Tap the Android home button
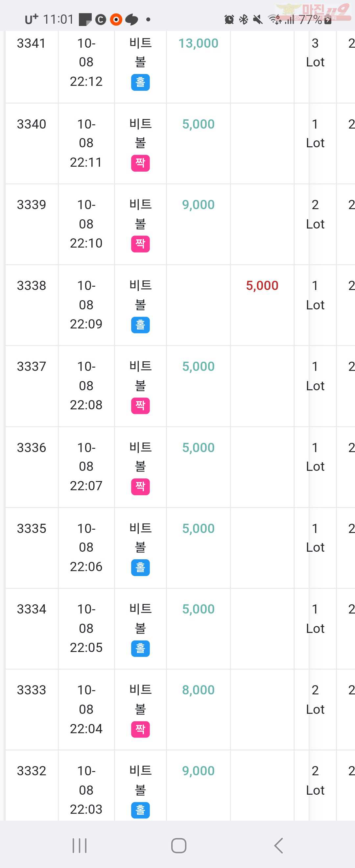 tap(178, 845)
